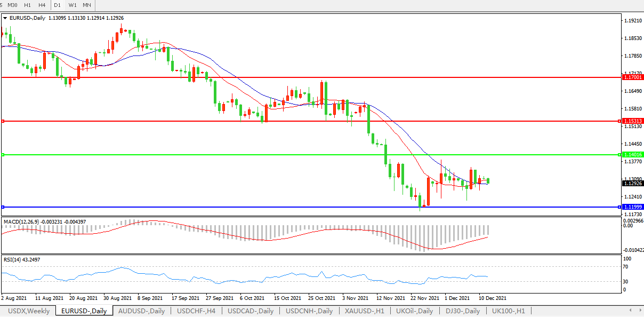This screenshot has height=317, width=644.
Task: Switch chart timeframe to H4
Action: point(42,5)
